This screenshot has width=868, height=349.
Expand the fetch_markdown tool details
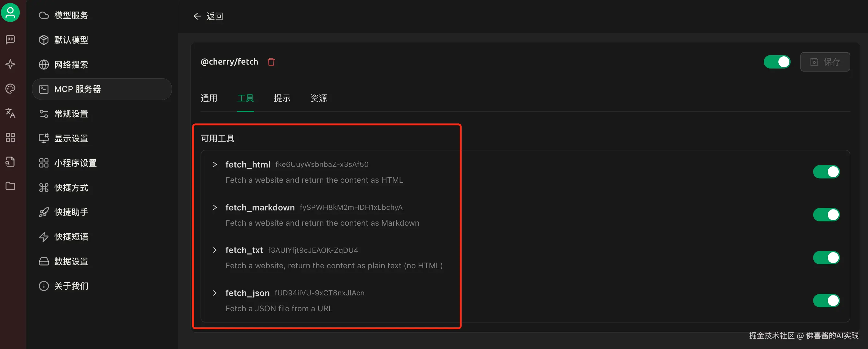[215, 207]
